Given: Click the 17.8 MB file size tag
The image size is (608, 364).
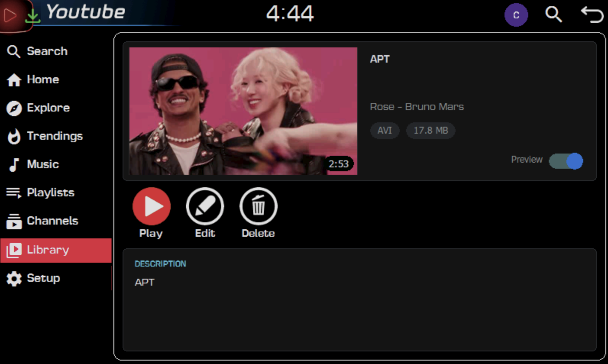Looking at the screenshot, I should (x=431, y=131).
